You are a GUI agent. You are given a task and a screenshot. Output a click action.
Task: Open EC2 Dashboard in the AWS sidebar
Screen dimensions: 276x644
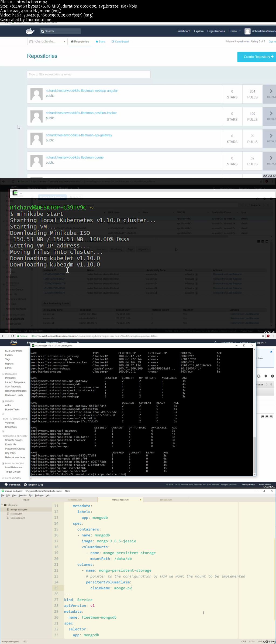pyautogui.click(x=14, y=351)
